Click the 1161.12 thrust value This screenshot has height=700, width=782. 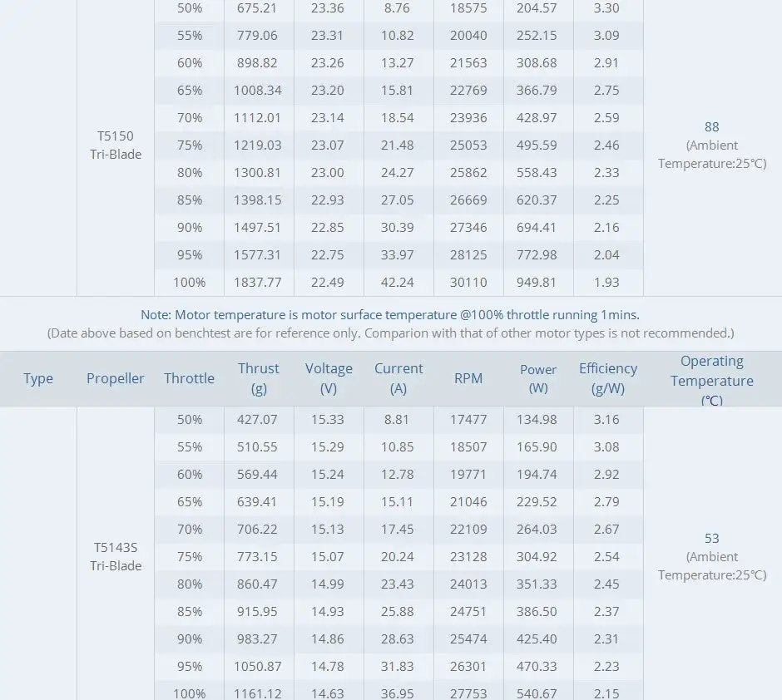point(258,693)
